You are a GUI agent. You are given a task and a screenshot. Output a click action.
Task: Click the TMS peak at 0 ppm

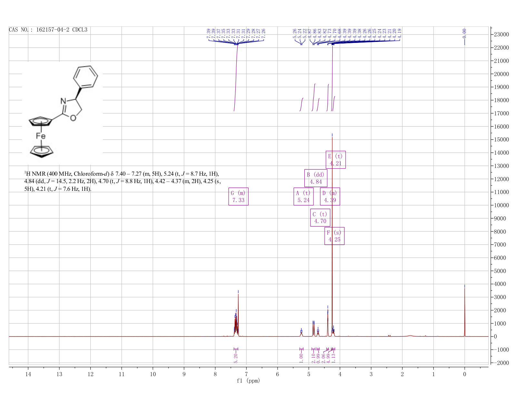tap(465, 312)
